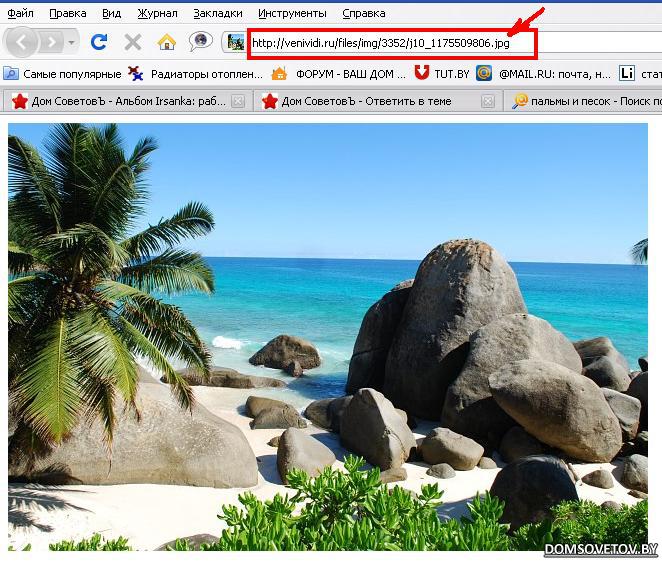
Task: Reload the page with the refresh icon
Action: 98,42
